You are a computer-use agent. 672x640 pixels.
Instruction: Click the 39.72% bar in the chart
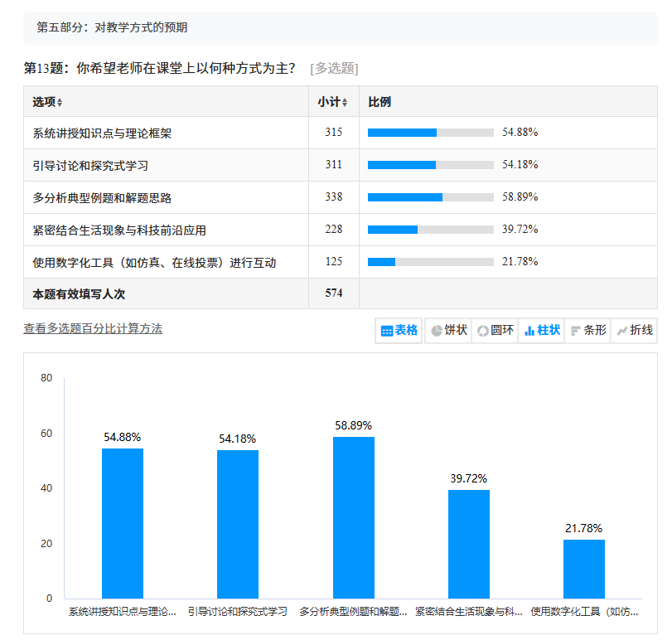468,544
